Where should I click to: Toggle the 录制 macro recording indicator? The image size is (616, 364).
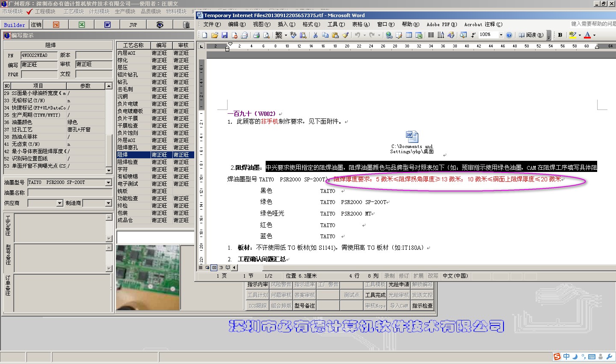pyautogui.click(x=390, y=276)
